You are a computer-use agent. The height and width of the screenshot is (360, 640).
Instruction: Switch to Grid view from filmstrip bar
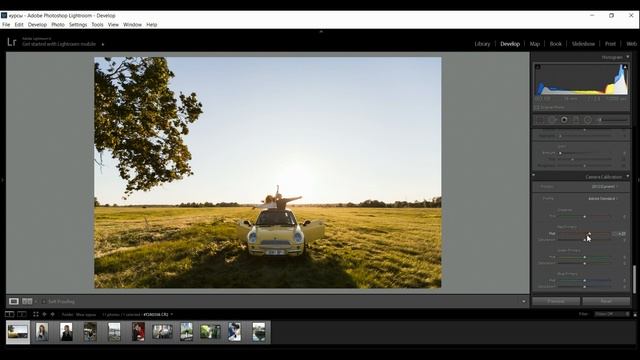point(36,314)
